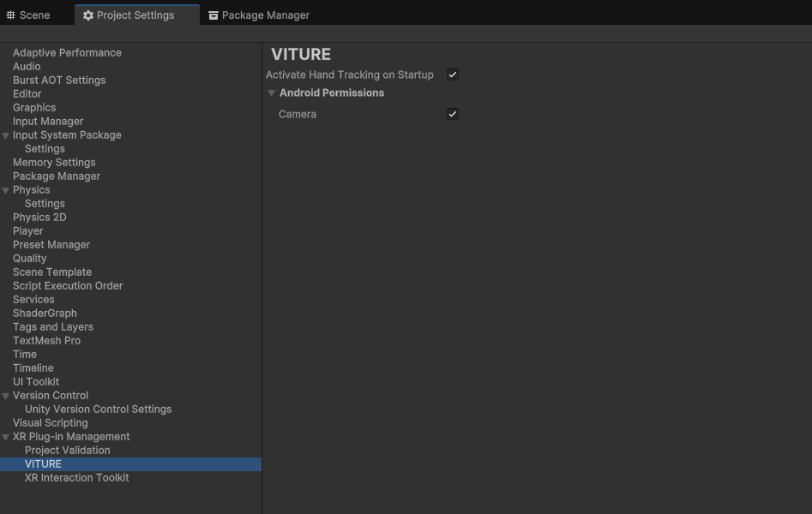Collapse the XR Plug-in Management arrow
Screen dimensions: 812x514
click(6, 437)
